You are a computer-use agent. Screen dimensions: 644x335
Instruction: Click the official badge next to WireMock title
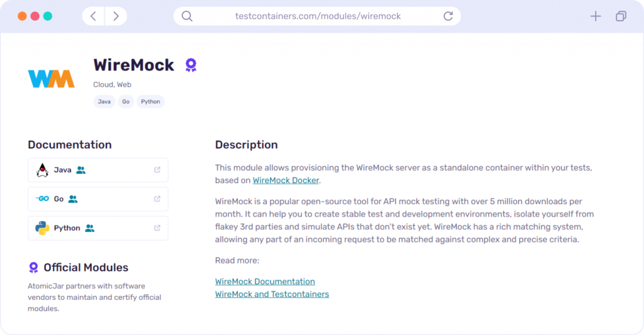(x=191, y=65)
